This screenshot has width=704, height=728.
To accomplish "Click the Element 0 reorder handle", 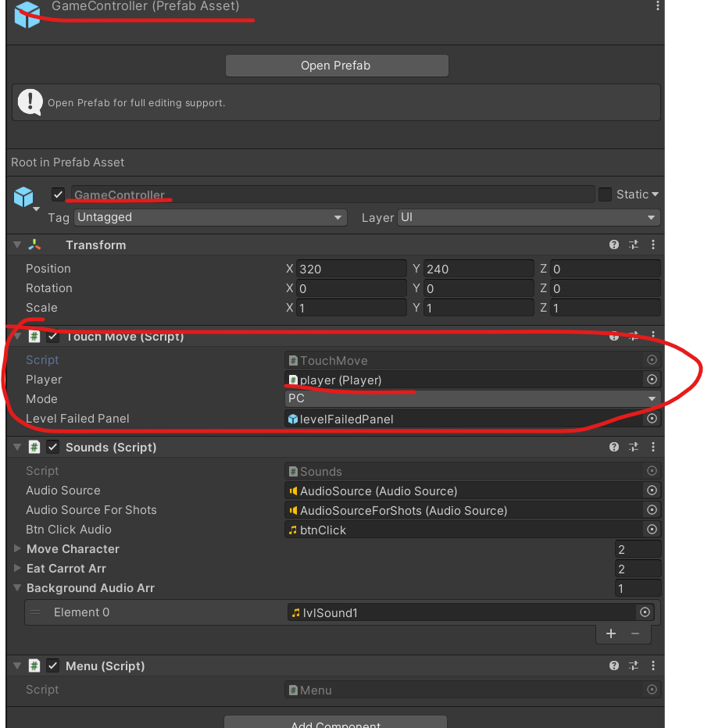I will (35, 612).
